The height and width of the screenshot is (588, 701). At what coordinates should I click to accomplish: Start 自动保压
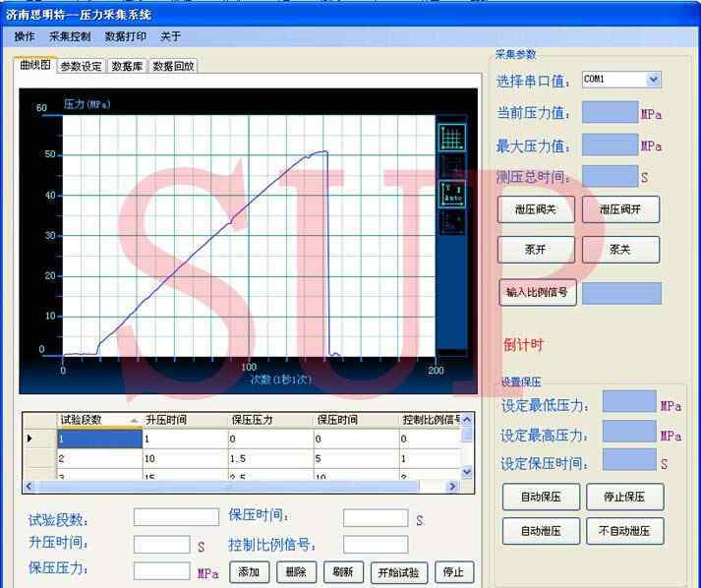point(541,497)
